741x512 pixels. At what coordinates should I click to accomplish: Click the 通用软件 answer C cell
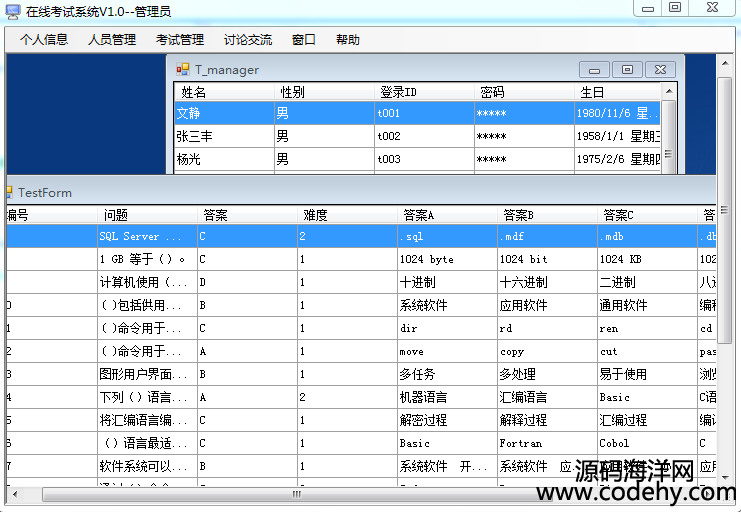(x=648, y=305)
